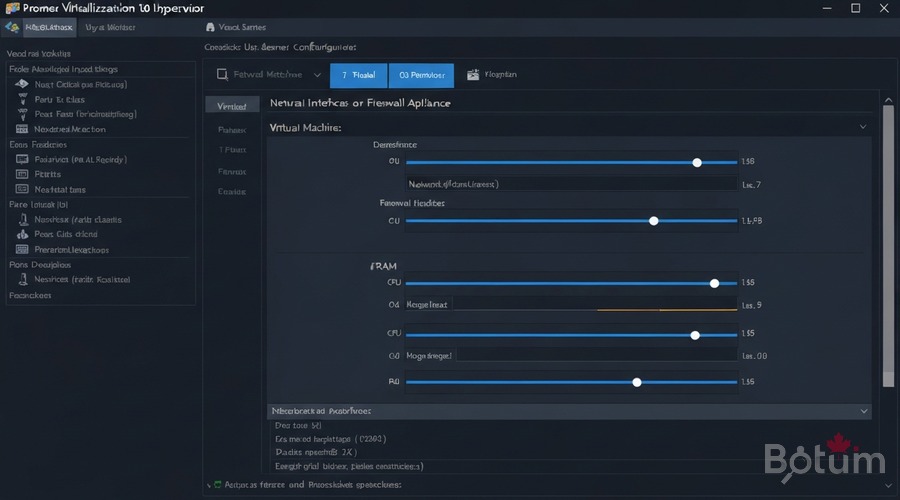Click the monitor icon for Poiarivict (Pit.AL Reoirdy)
The height and width of the screenshot is (500, 900).
click(x=22, y=159)
